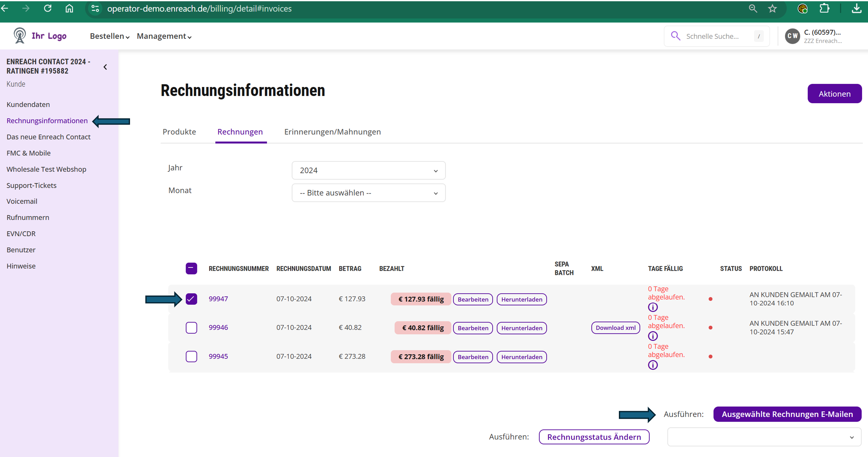Click the info icon in invoice 99945 row
Image resolution: width=868 pixels, height=457 pixels.
(653, 365)
